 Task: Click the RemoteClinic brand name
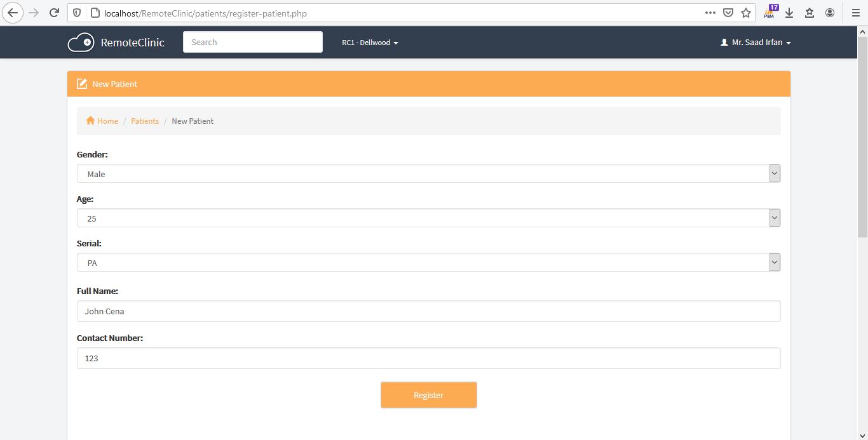click(x=132, y=43)
